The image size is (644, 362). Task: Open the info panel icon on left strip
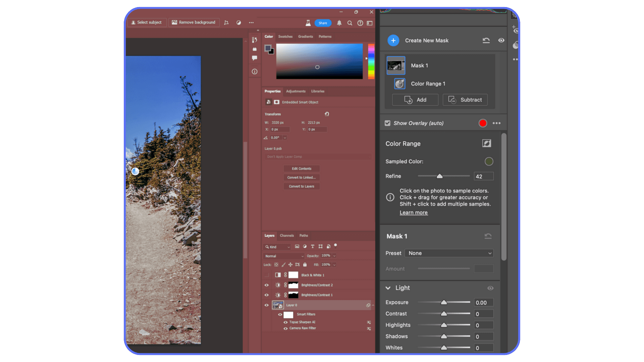pos(255,71)
